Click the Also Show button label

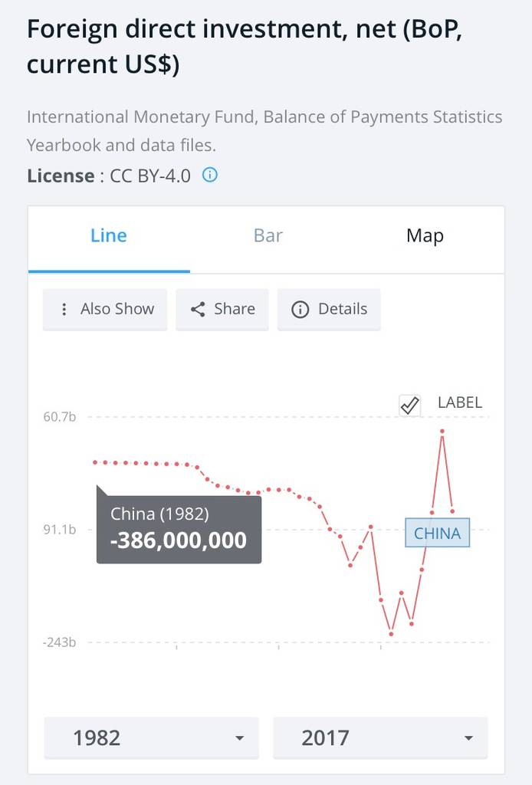pyautogui.click(x=117, y=309)
